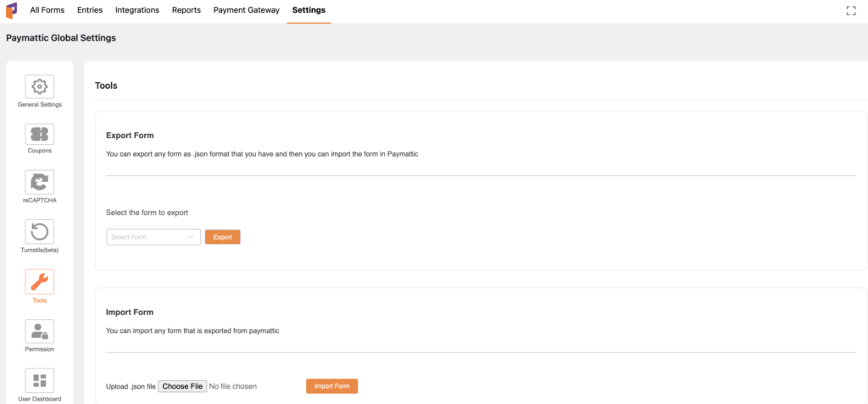Open the Payment Gateway tab

[247, 10]
